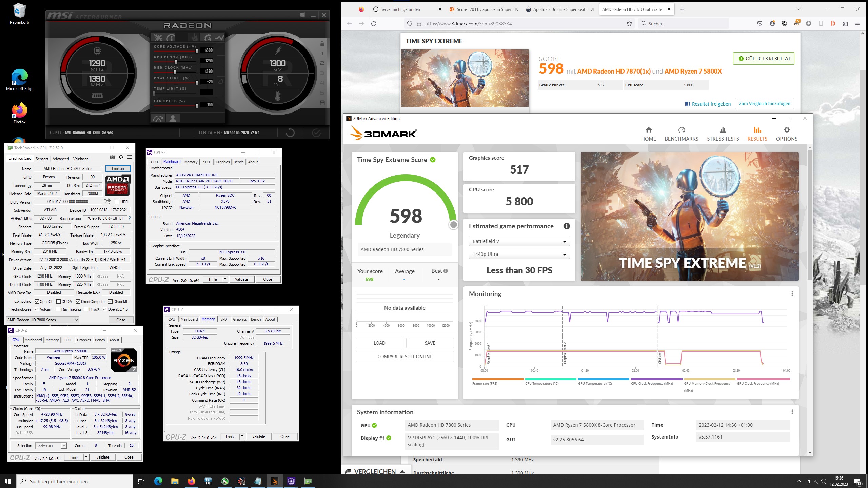Screen dimensions: 868x488
Task: Open Firefox Pocket icon
Action: click(760, 23)
